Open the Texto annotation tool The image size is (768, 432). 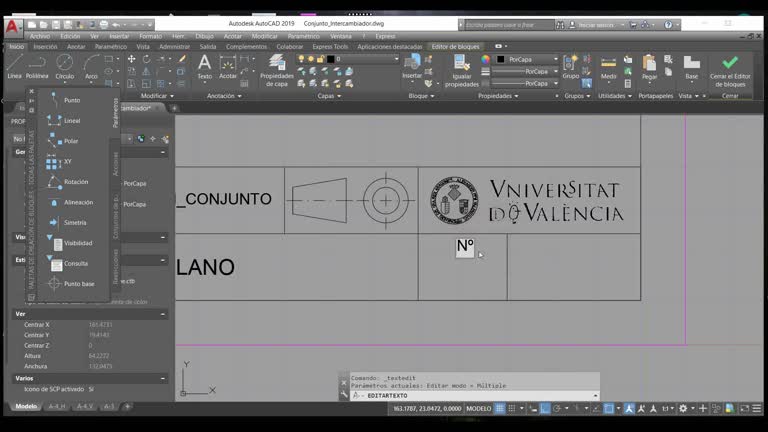pos(204,67)
